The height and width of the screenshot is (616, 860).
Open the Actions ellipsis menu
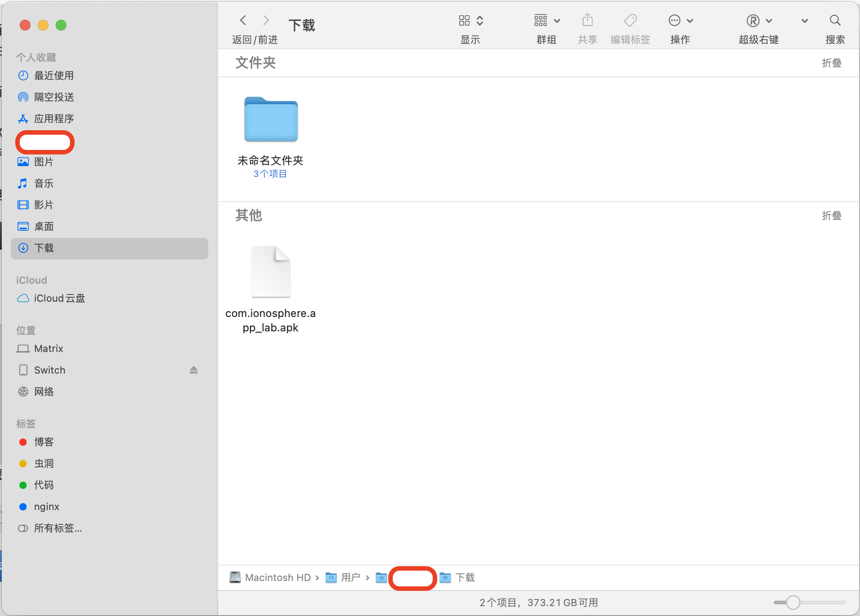[x=680, y=20]
